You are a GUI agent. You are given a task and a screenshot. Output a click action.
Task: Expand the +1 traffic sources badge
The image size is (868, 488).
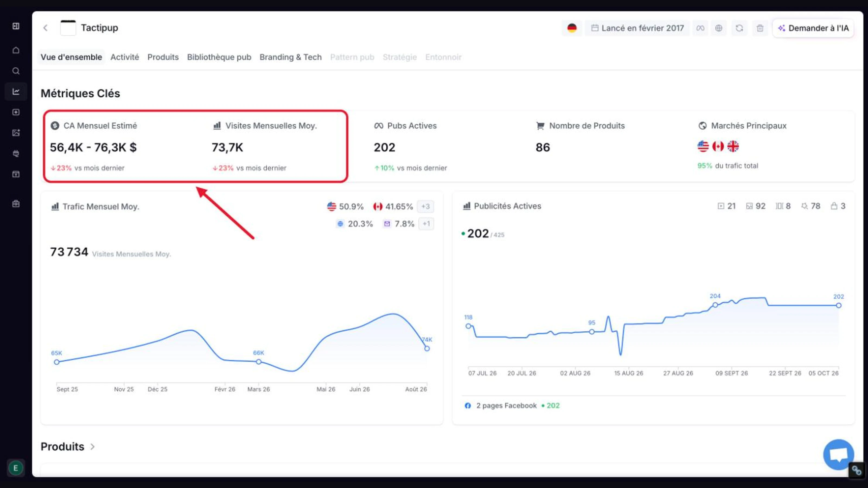point(426,224)
